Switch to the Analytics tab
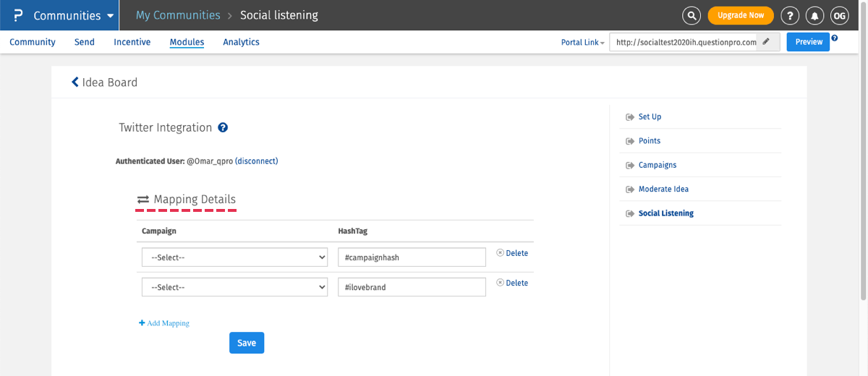The width and height of the screenshot is (868, 376). 241,42
